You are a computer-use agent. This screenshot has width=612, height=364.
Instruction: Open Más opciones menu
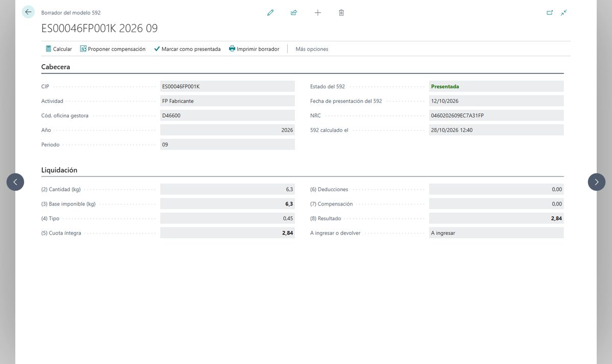[312, 49]
